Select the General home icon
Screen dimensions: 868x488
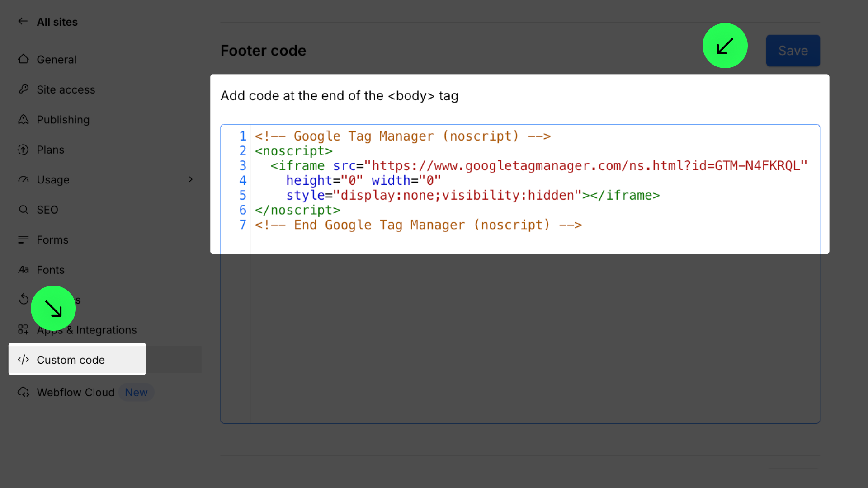click(x=23, y=59)
